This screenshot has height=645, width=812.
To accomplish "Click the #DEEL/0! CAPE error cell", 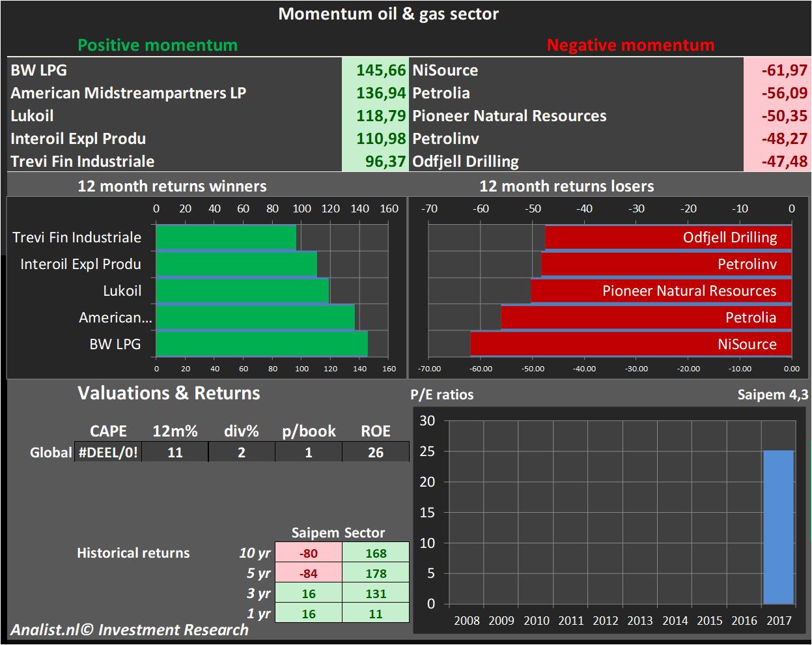I will (x=108, y=452).
